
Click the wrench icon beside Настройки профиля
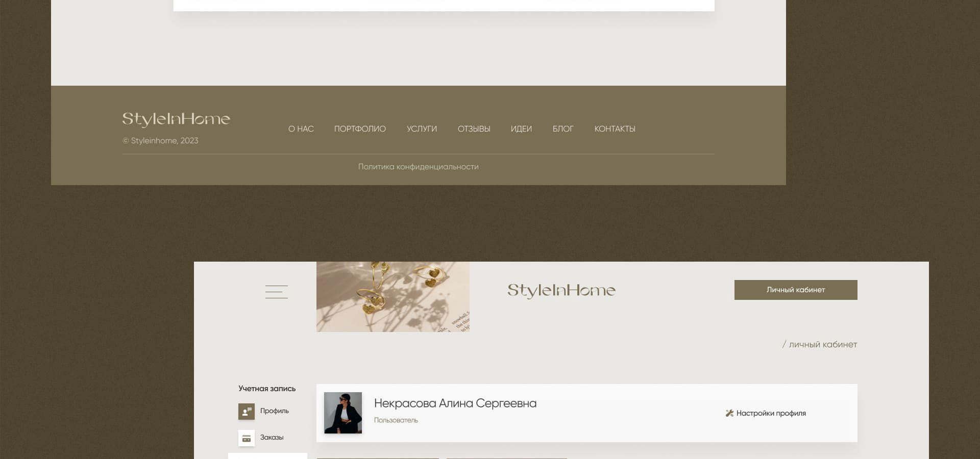coord(729,413)
